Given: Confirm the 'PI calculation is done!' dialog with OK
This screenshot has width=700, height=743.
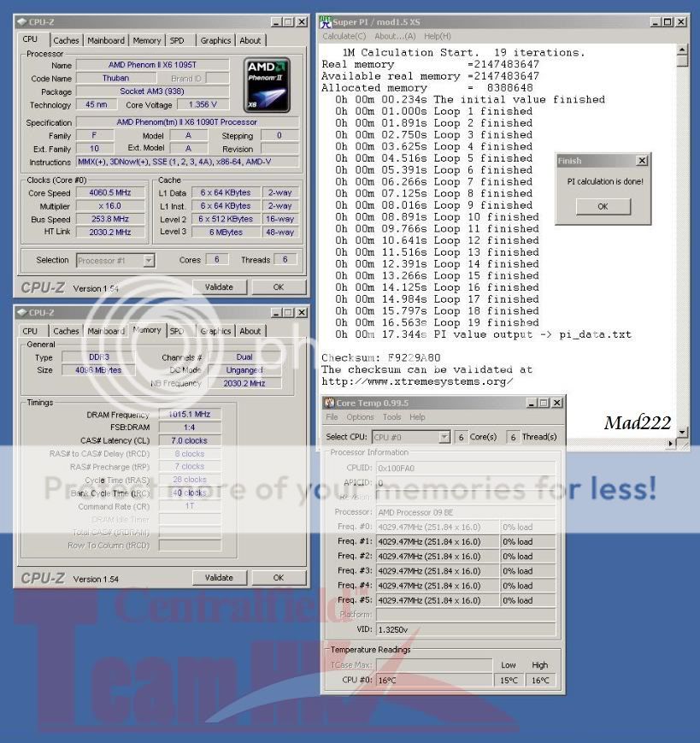Looking at the screenshot, I should 603,207.
